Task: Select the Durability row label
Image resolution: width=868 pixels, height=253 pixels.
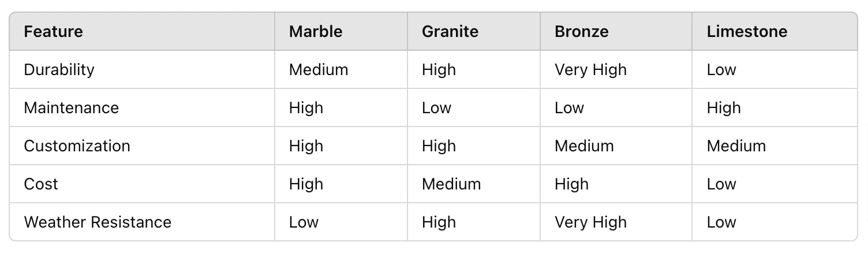Action: (x=59, y=70)
